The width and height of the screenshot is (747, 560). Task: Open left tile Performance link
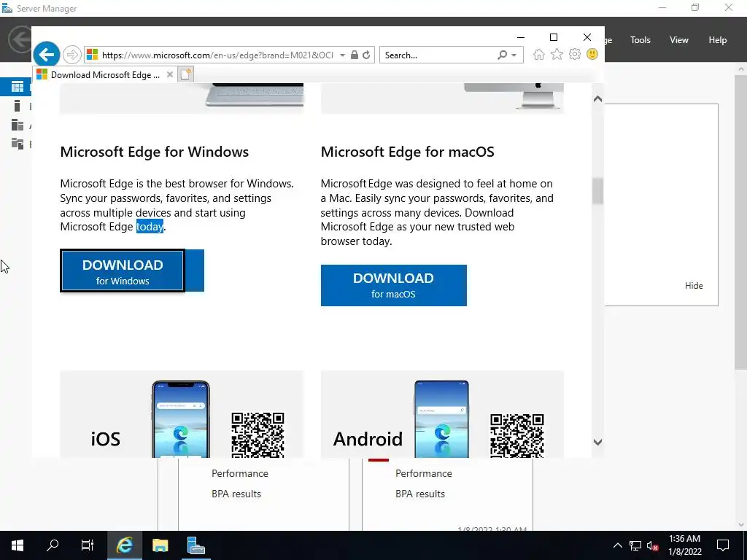pyautogui.click(x=239, y=473)
